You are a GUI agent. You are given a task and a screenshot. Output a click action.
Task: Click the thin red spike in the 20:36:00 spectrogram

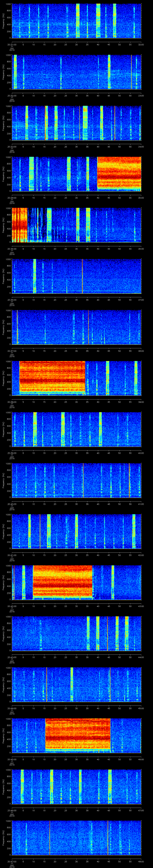[82, 276]
